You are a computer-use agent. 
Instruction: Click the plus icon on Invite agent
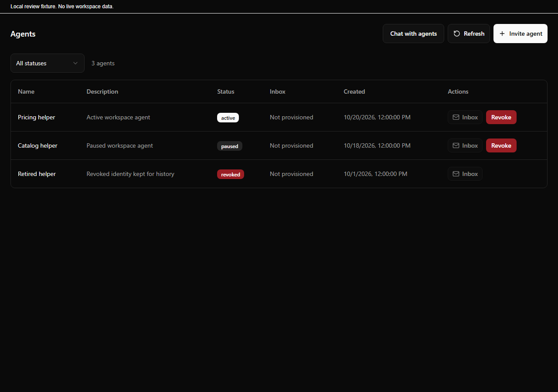[x=502, y=34]
